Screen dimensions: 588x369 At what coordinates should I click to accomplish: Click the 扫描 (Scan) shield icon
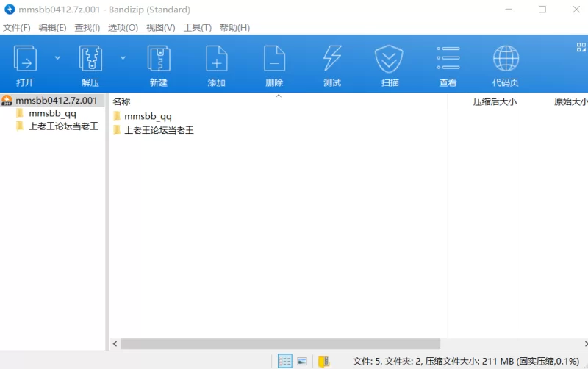(390, 59)
